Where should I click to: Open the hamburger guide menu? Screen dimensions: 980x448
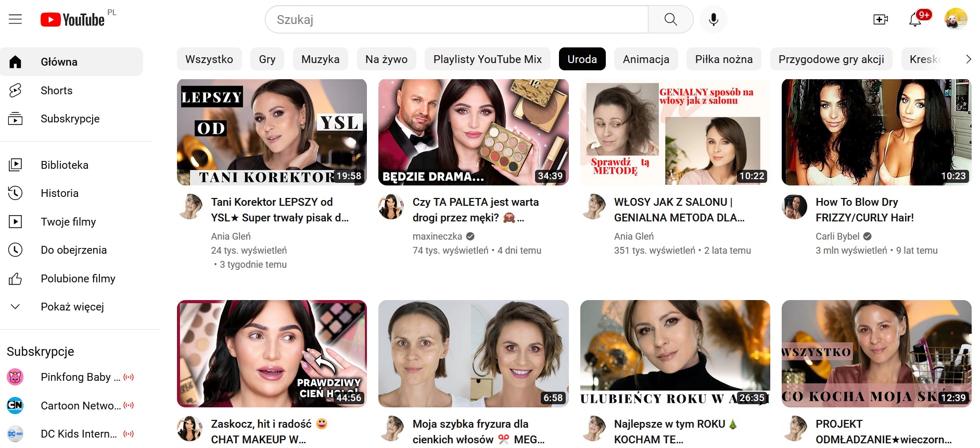(16, 20)
